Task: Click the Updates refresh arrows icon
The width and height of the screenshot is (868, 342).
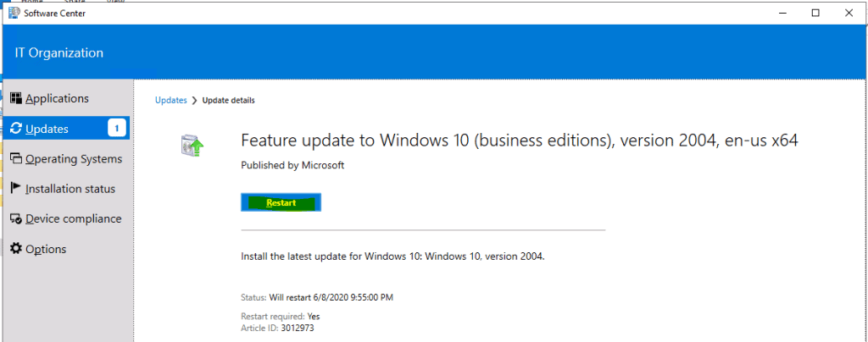Action: click(15, 129)
